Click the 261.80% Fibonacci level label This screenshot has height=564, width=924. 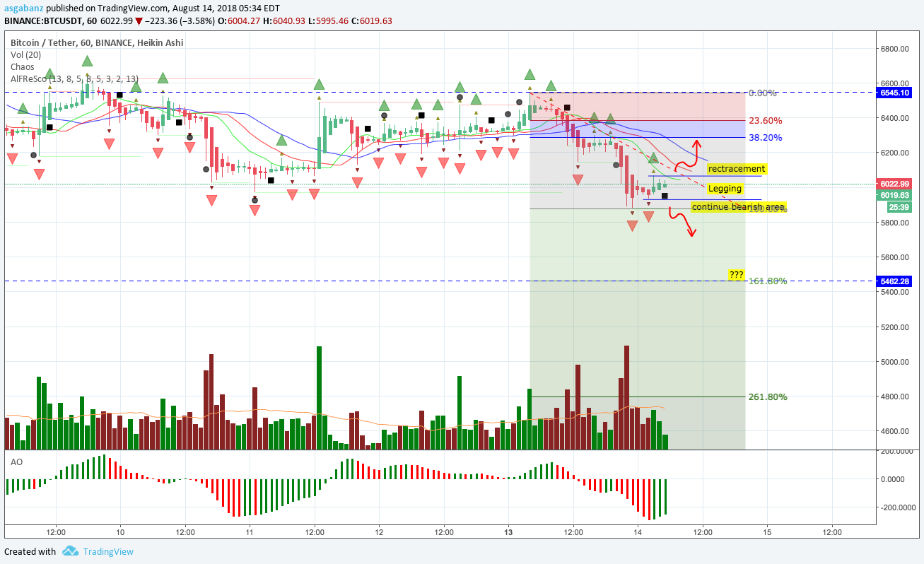[768, 397]
